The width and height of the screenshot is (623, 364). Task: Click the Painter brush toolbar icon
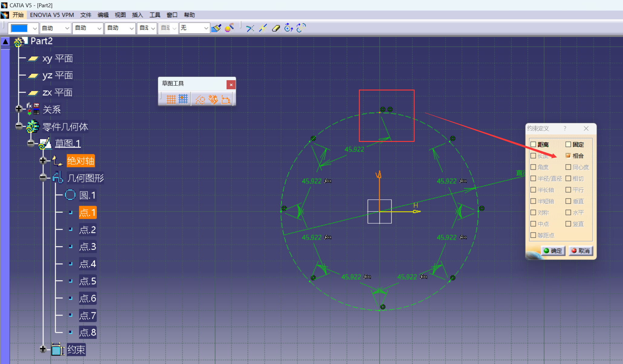216,28
